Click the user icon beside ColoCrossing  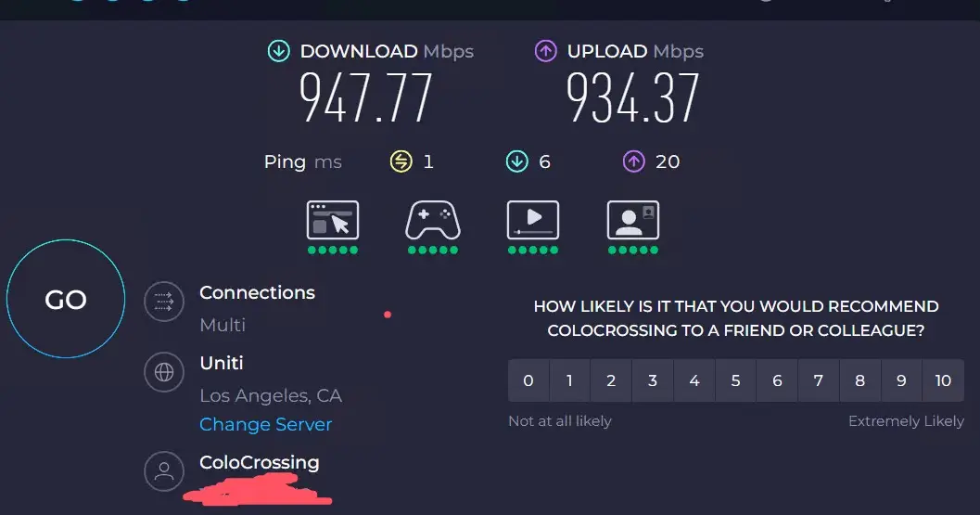click(x=164, y=470)
